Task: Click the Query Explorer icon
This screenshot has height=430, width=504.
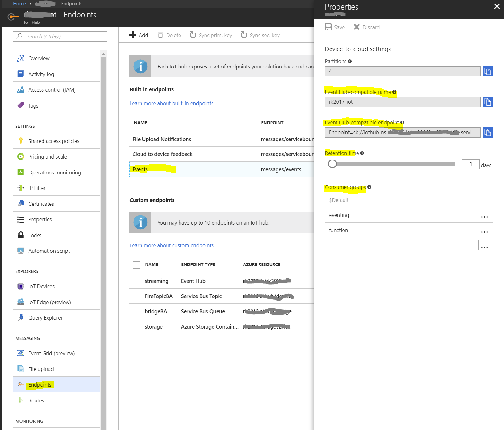Action: [21, 317]
